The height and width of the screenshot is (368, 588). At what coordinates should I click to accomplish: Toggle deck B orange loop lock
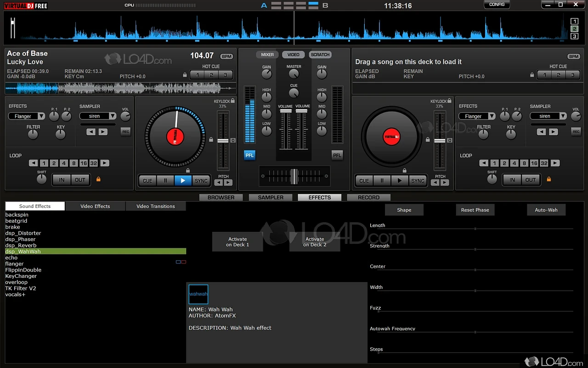pyautogui.click(x=548, y=179)
